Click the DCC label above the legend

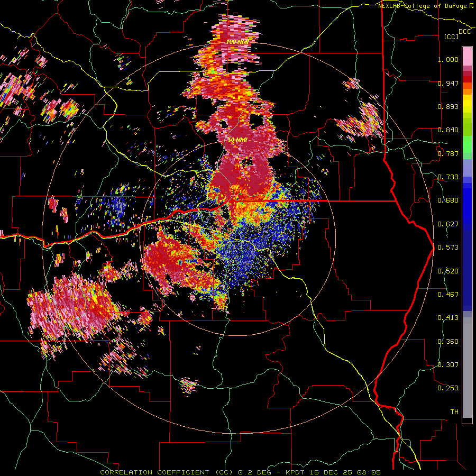(464, 32)
